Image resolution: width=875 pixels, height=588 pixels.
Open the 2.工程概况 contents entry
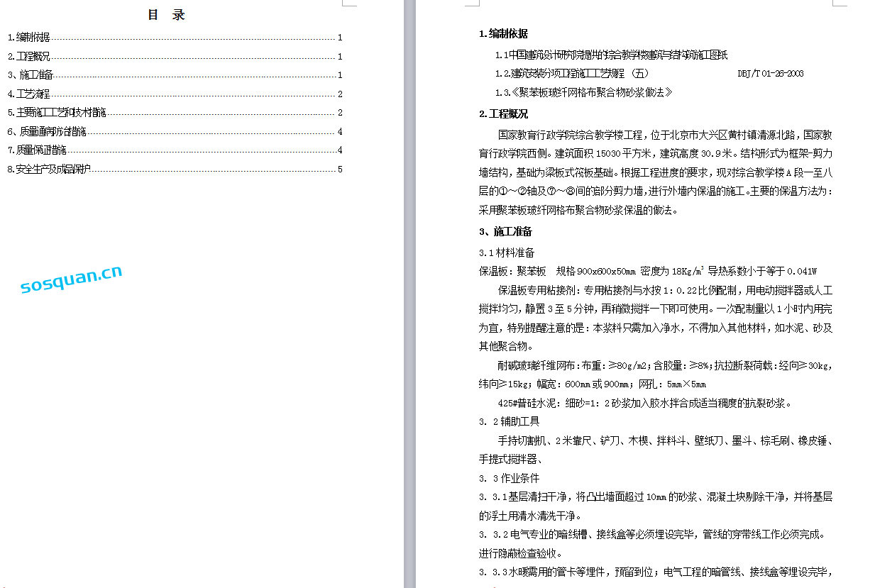click(29, 57)
